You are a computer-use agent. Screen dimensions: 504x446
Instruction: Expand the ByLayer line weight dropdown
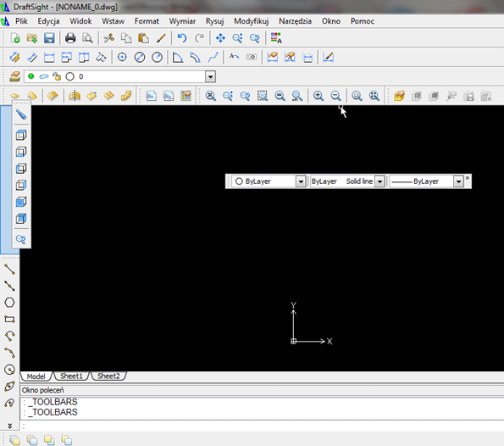(458, 181)
